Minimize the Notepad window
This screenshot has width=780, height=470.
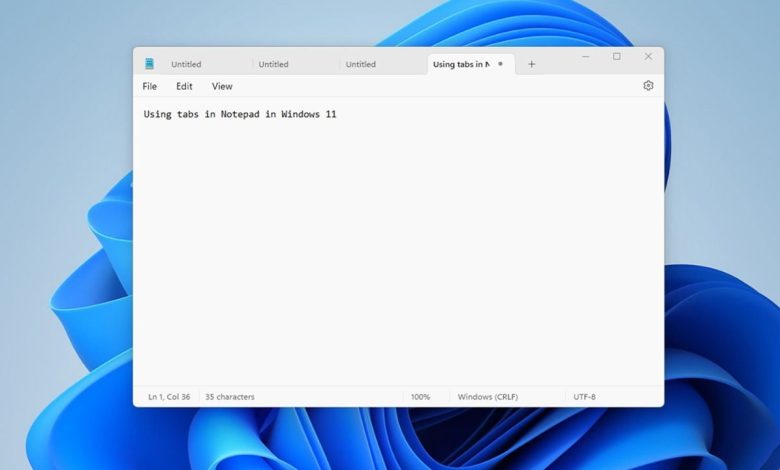(586, 57)
